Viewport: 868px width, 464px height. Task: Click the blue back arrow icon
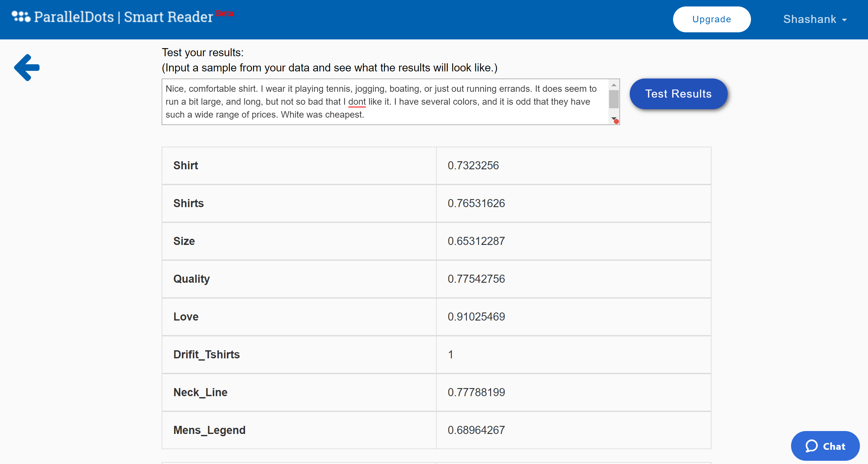[x=27, y=68]
